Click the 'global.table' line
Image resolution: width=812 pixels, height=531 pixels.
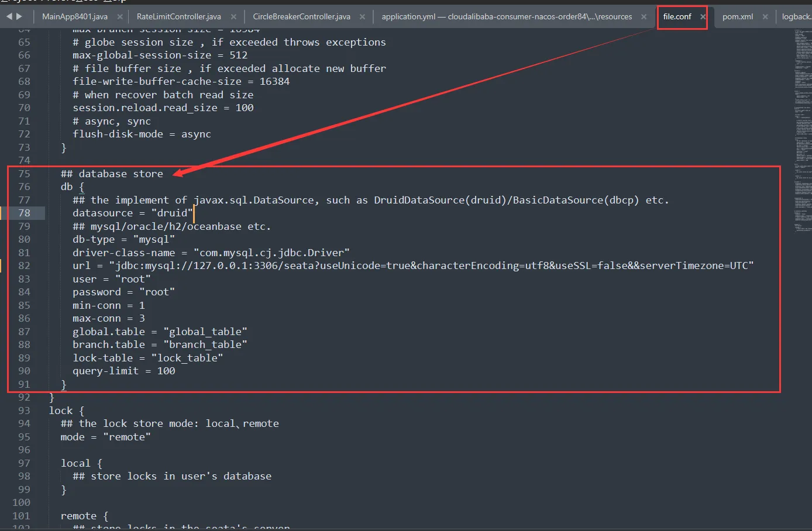coord(160,332)
